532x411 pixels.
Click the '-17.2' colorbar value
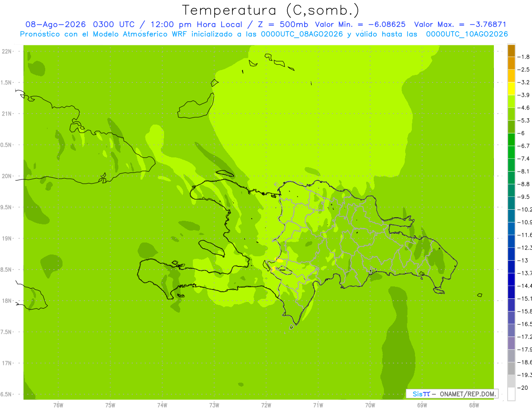[x=524, y=337]
